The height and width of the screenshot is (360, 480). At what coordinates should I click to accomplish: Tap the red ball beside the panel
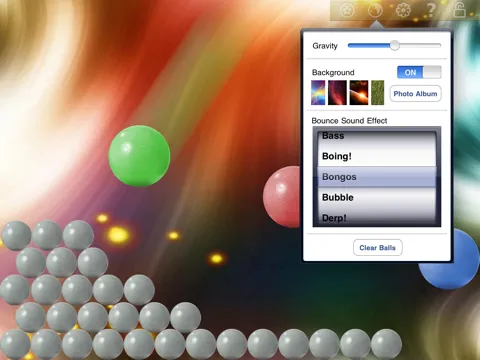tap(283, 197)
